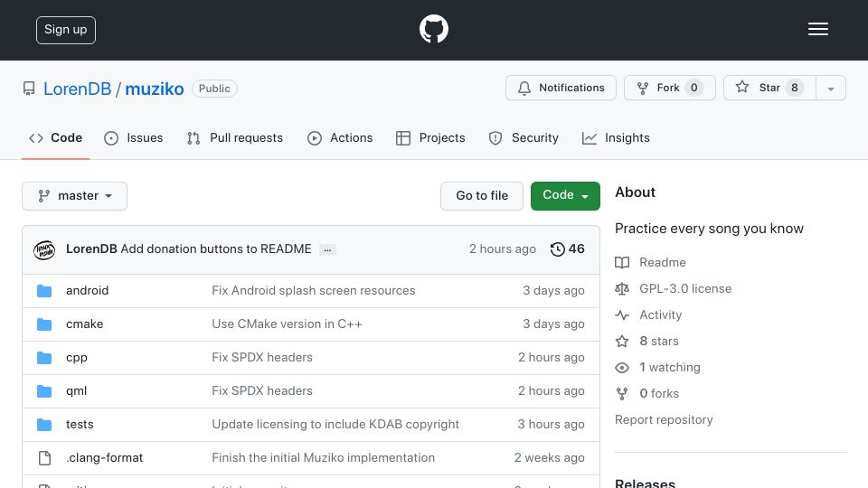Click the Activity pulse icon
Image resolution: width=868 pixels, height=488 pixels.
pyautogui.click(x=622, y=314)
